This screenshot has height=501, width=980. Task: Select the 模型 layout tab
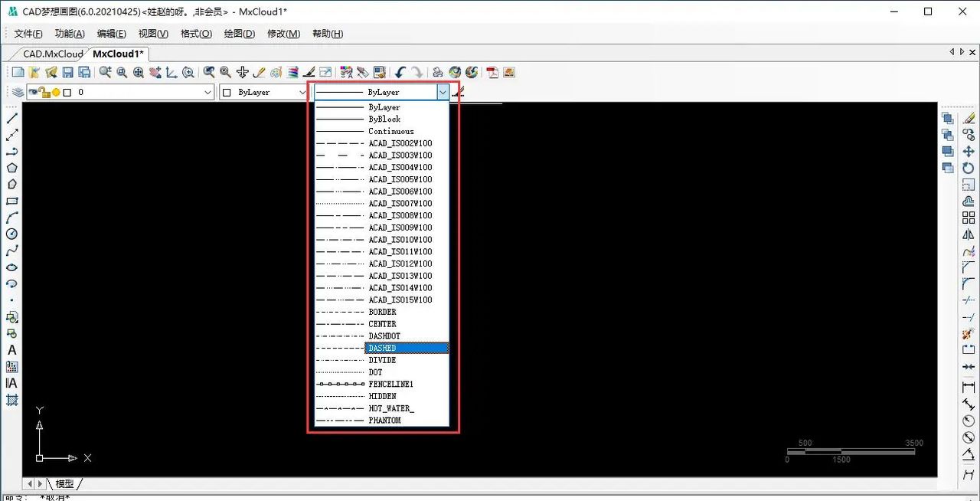tap(65, 484)
